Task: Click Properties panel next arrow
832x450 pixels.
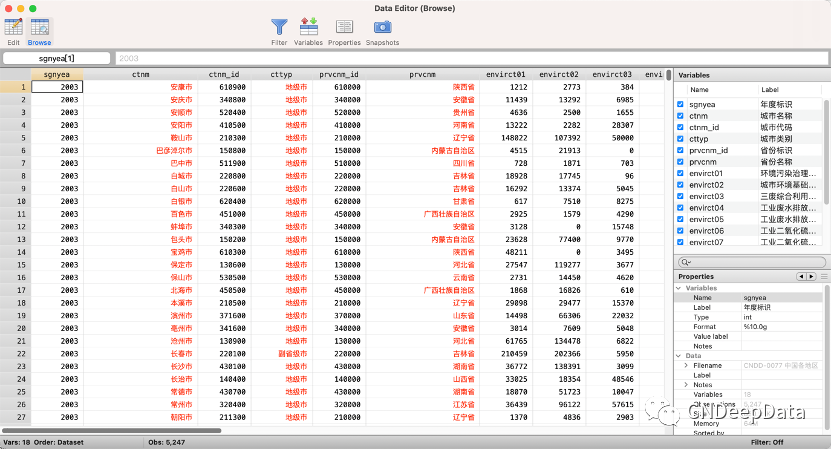Action: click(811, 276)
